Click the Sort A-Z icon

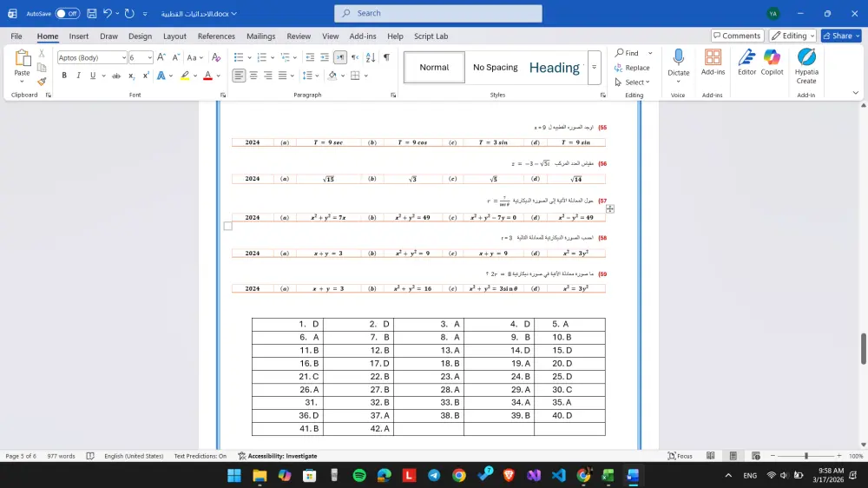pos(371,57)
